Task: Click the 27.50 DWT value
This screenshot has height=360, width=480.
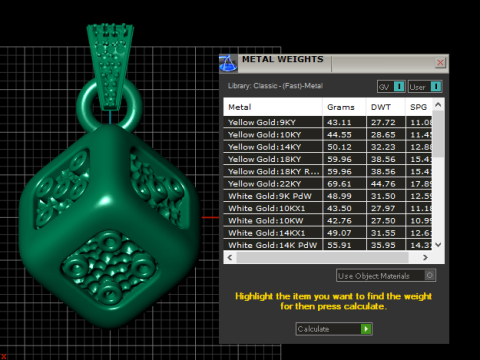Action: click(383, 221)
